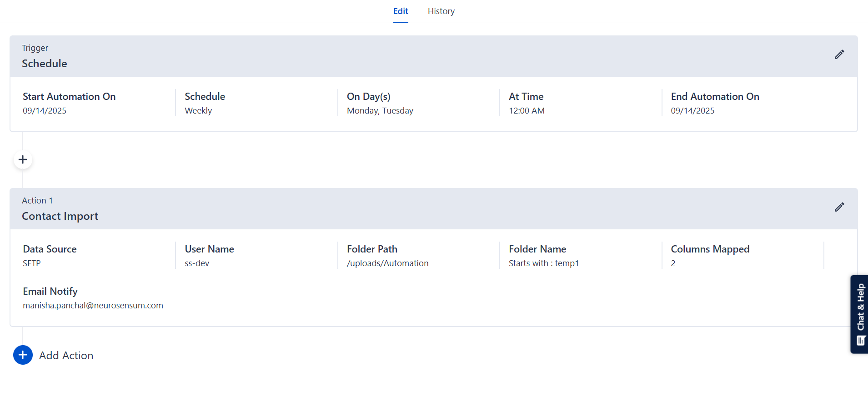Image resolution: width=868 pixels, height=411 pixels.
Task: Click the Monday, Tuesday days value
Action: (380, 111)
